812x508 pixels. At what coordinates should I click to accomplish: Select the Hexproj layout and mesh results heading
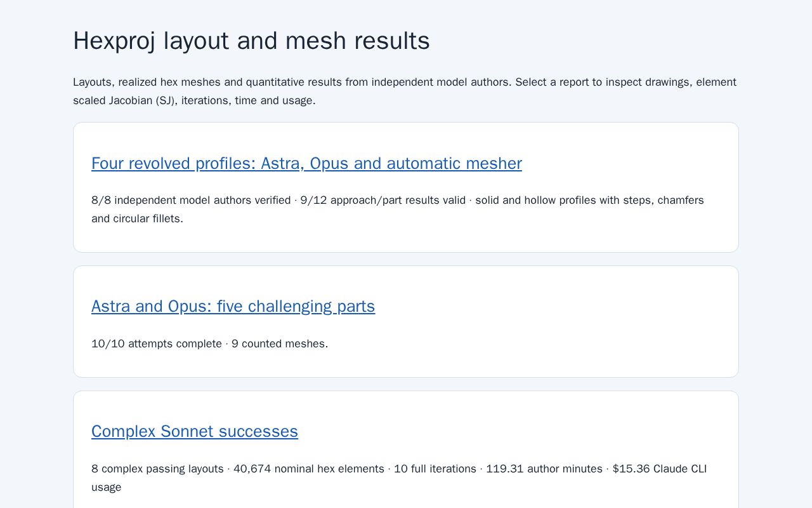pyautogui.click(x=251, y=41)
